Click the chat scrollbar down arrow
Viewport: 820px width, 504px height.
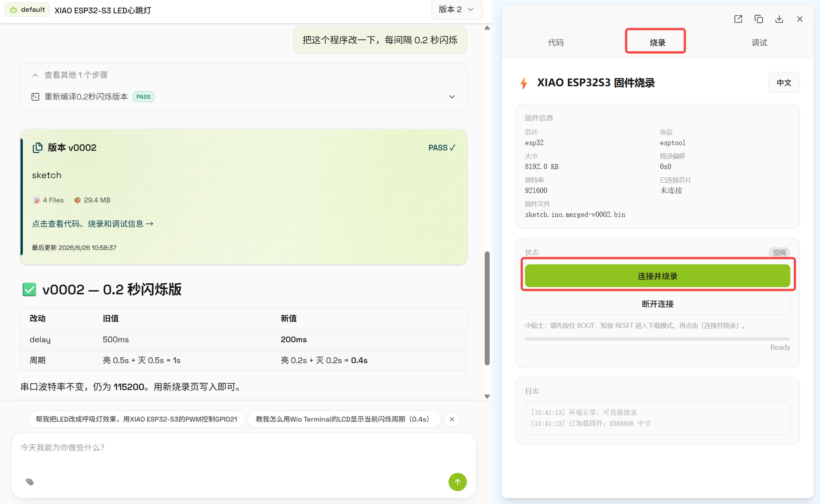(x=487, y=396)
